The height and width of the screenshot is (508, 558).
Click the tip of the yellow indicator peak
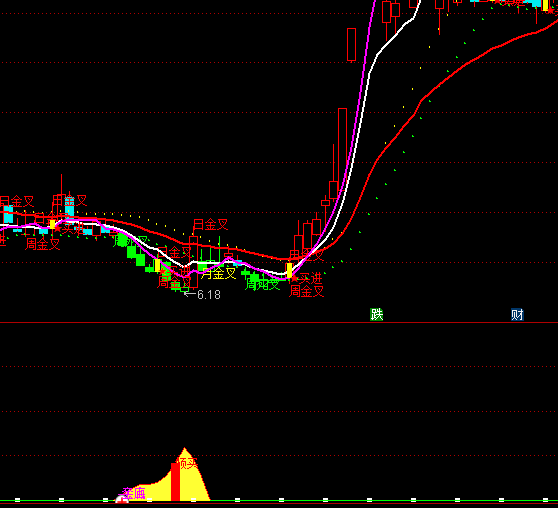[184, 448]
